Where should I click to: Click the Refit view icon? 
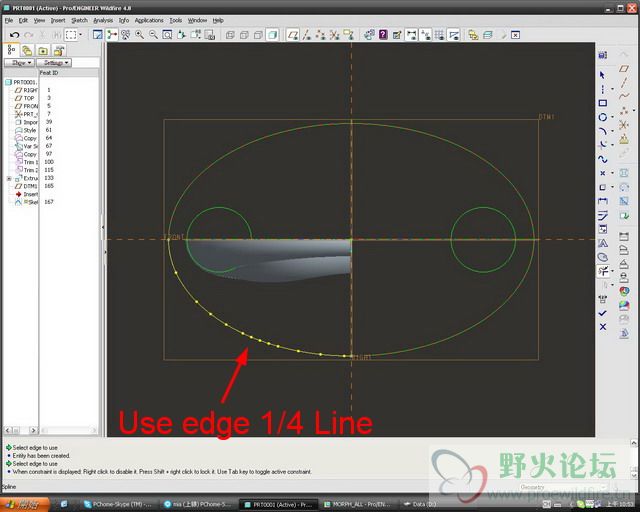coord(167,35)
